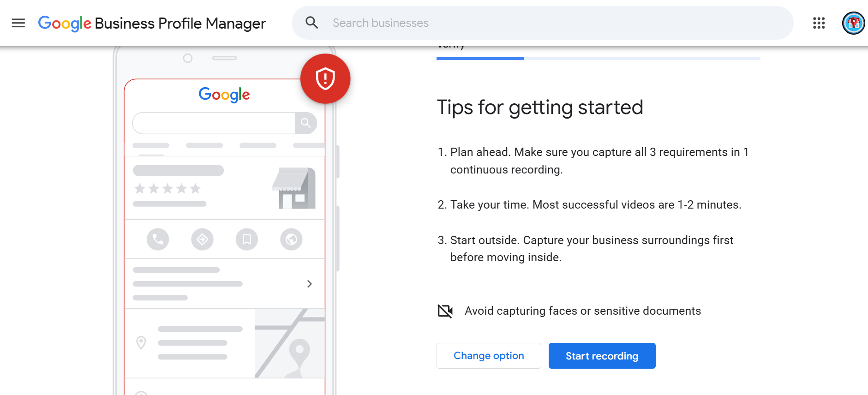The width and height of the screenshot is (868, 395).
Task: Click the storefront icon in the illustration
Action: [294, 188]
